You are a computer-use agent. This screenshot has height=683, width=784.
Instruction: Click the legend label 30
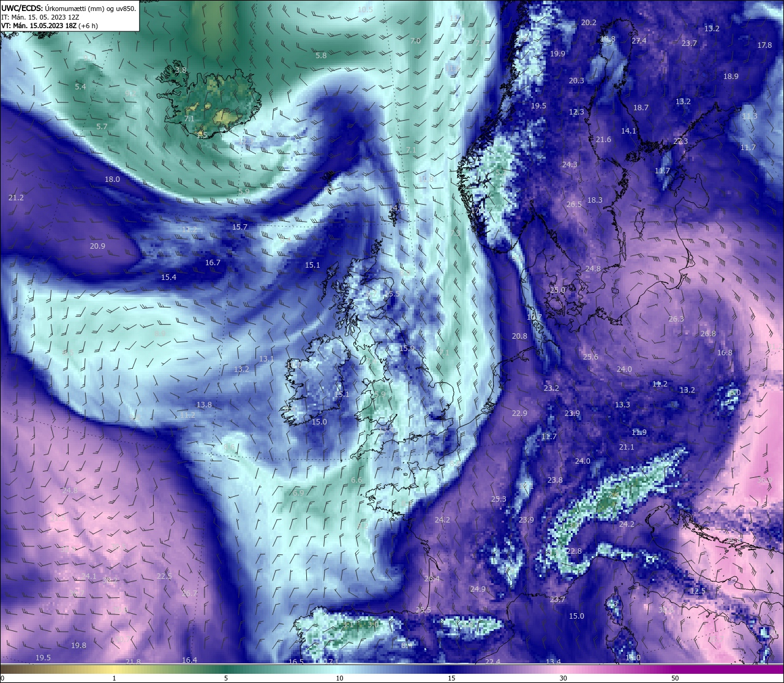(x=563, y=678)
